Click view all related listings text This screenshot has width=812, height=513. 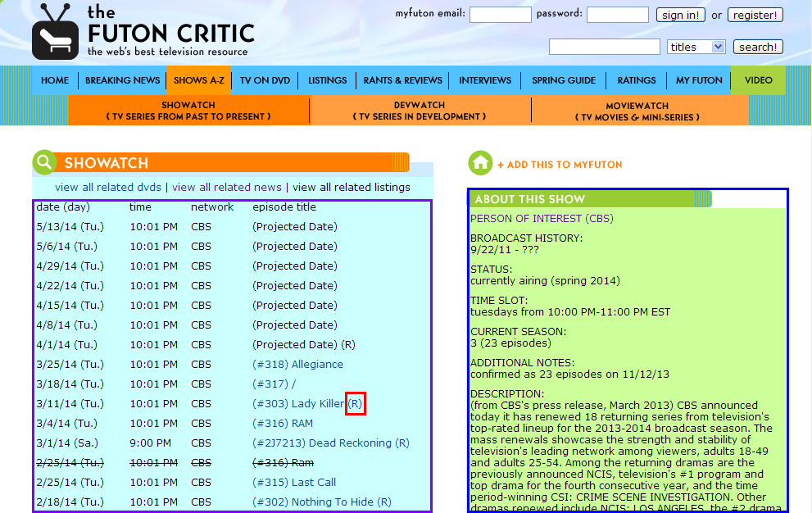coord(352,187)
